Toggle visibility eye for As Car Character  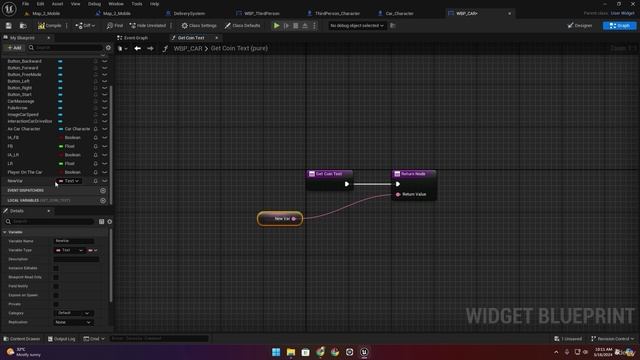point(105,129)
